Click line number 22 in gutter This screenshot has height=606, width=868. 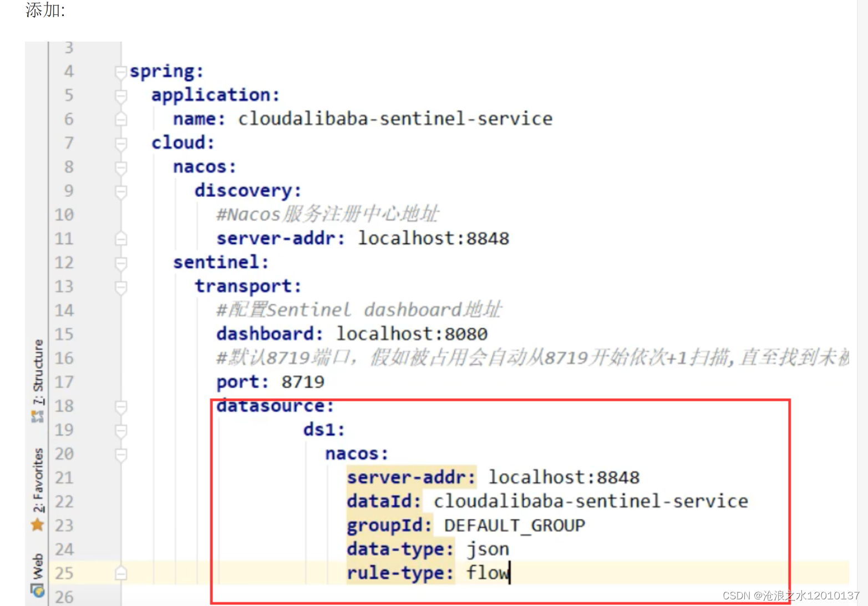coord(64,501)
